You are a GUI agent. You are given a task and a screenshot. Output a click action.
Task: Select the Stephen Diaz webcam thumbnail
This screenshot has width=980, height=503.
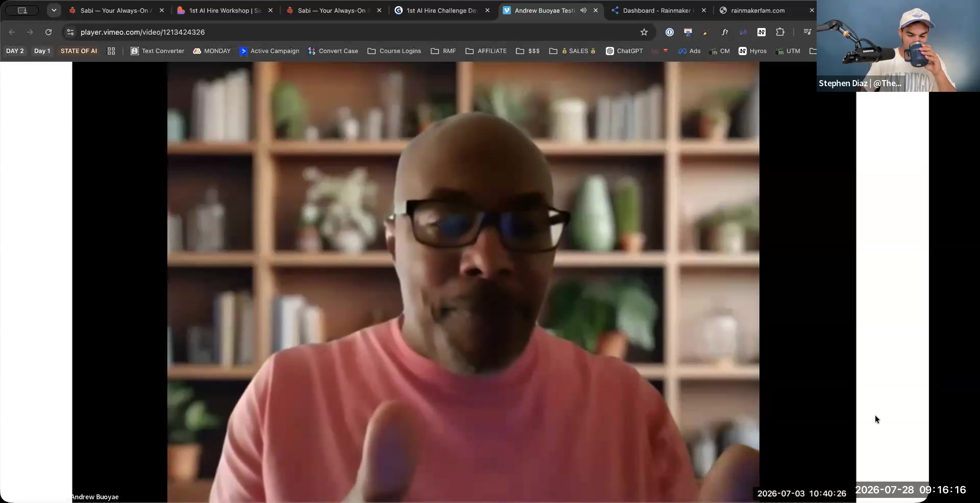click(x=898, y=46)
